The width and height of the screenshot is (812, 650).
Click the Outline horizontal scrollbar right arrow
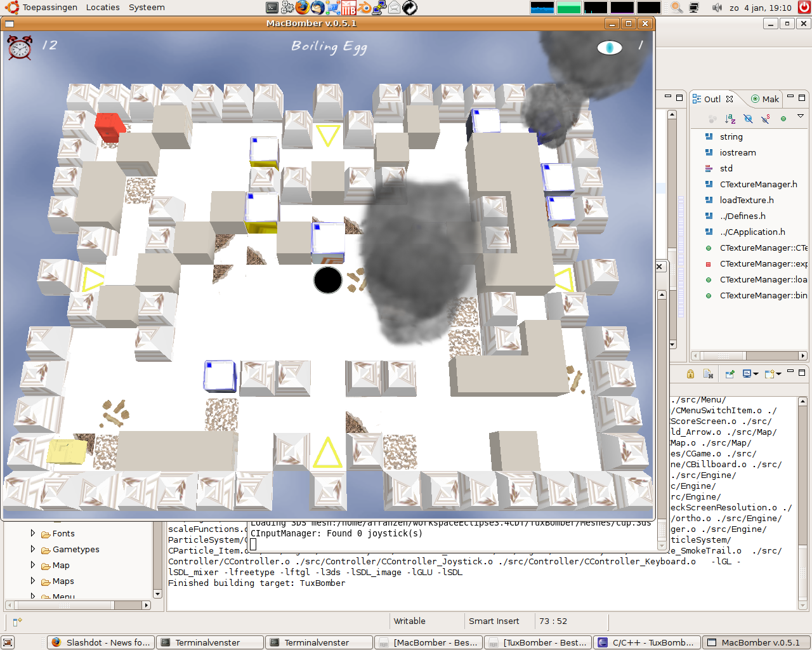click(802, 356)
